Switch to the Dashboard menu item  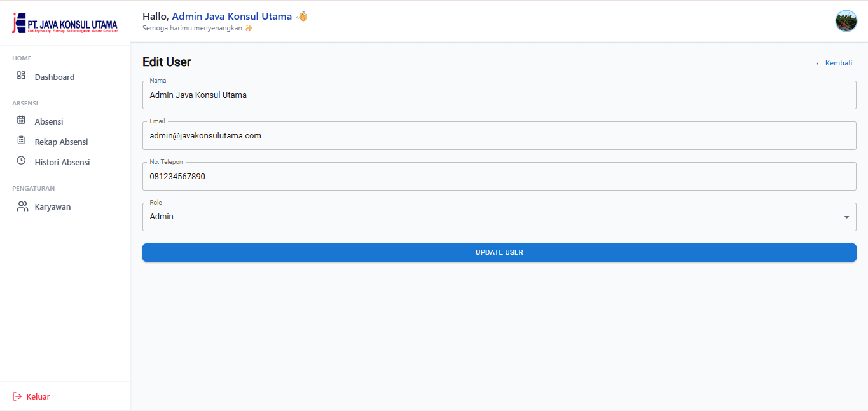(54, 76)
